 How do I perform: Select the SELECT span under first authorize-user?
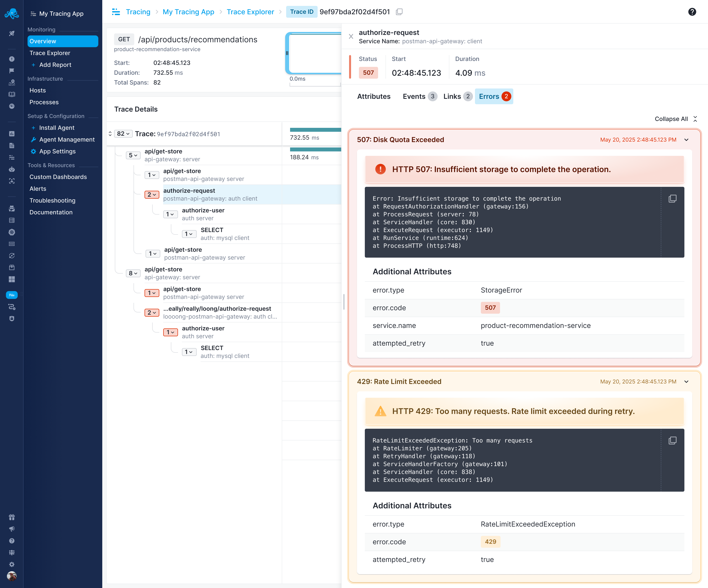pos(212,230)
